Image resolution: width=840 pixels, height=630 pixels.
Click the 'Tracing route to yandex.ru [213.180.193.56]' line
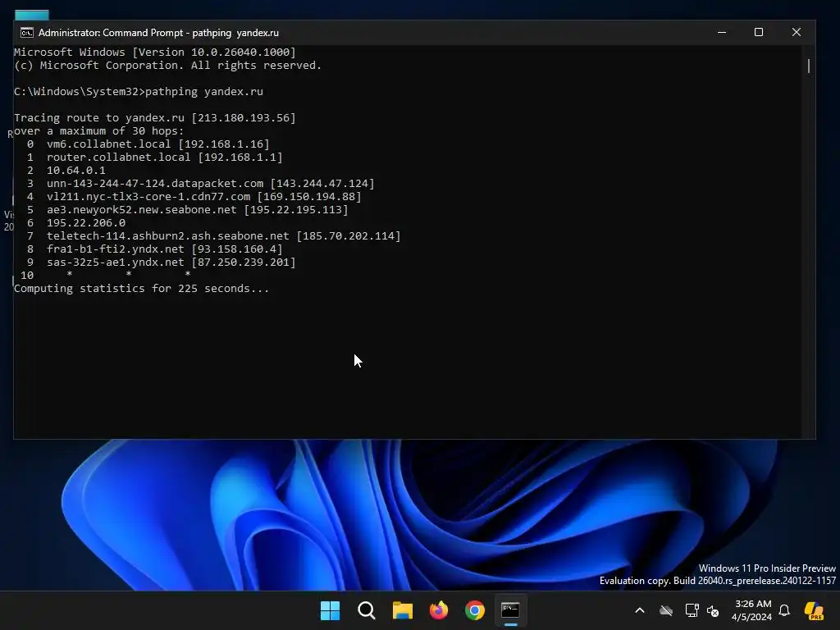(155, 118)
